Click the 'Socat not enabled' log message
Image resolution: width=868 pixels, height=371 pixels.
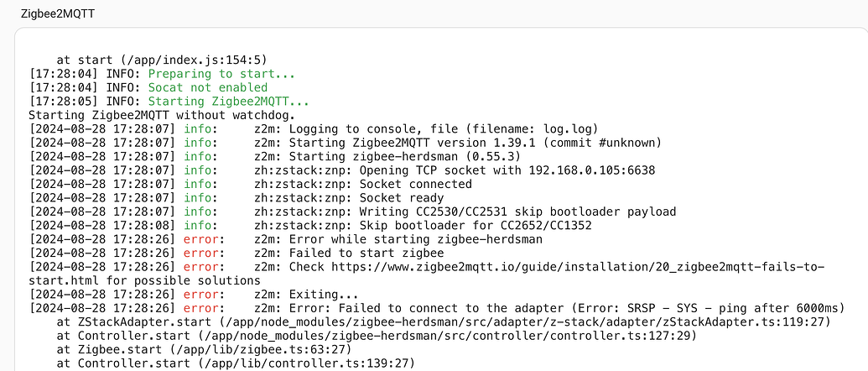point(207,87)
